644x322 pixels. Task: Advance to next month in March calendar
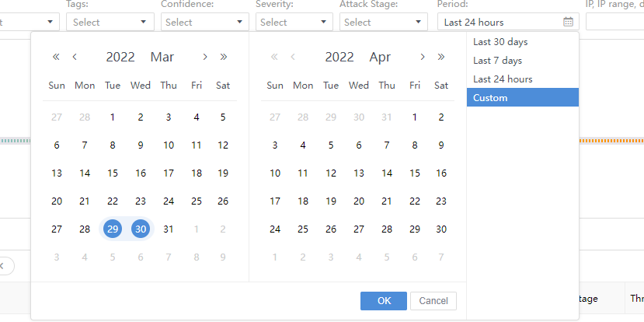click(x=205, y=57)
